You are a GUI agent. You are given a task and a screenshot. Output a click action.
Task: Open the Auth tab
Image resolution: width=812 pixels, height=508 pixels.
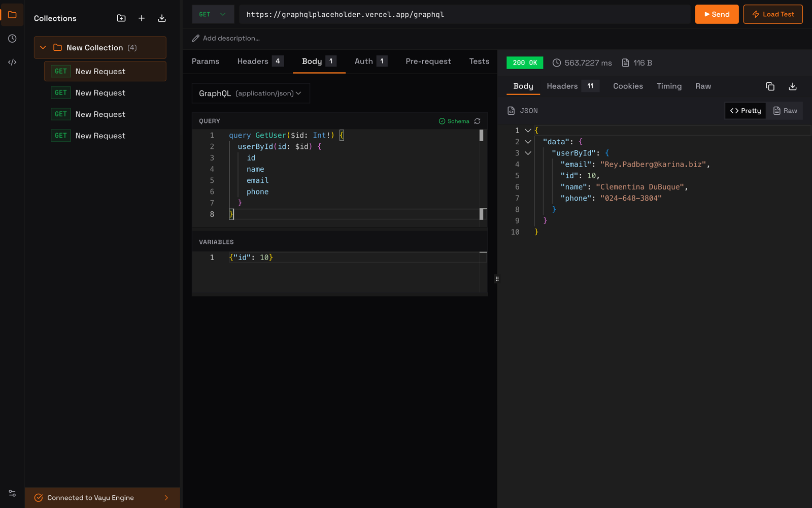[371, 61]
